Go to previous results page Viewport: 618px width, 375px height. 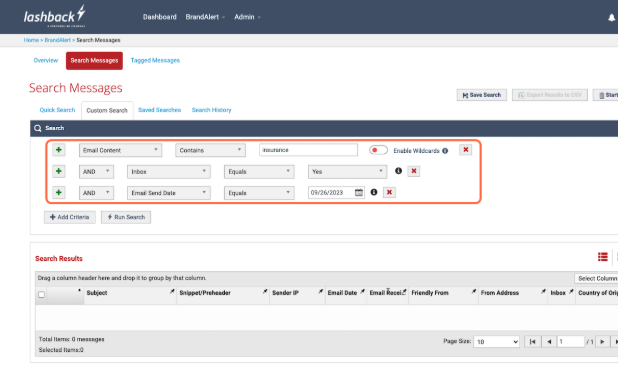(549, 341)
